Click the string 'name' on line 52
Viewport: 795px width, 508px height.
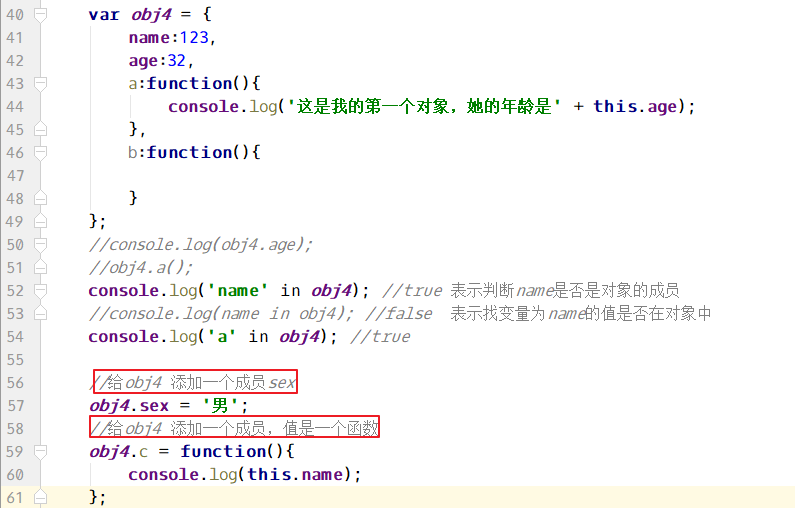(x=238, y=291)
